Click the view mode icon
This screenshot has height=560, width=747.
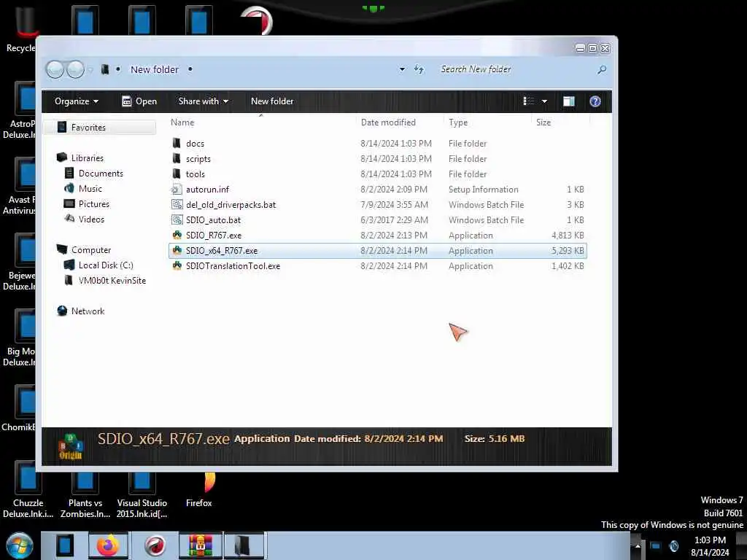529,101
